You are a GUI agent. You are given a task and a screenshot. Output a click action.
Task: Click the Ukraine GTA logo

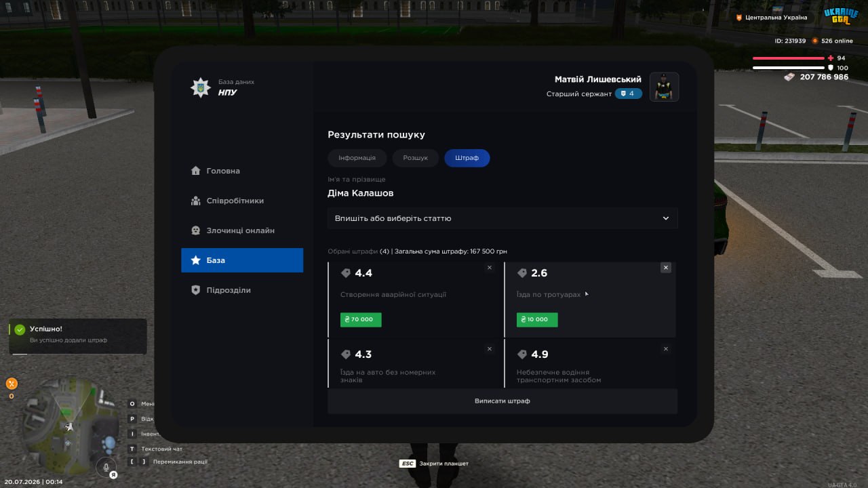coord(841,16)
